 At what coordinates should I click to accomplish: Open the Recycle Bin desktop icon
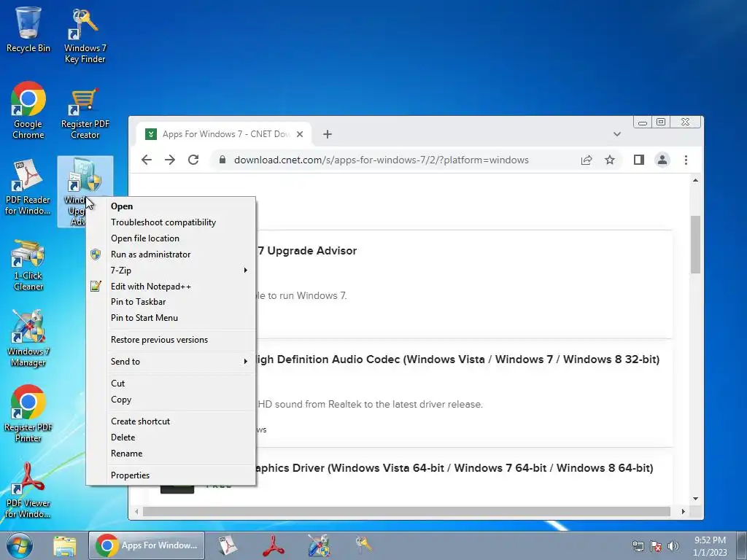click(28, 29)
